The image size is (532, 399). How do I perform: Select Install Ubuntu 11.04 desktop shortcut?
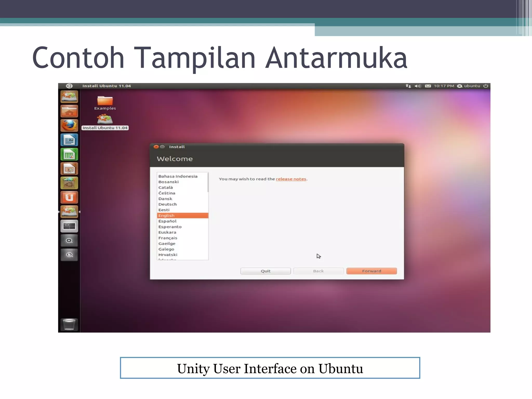tap(105, 122)
